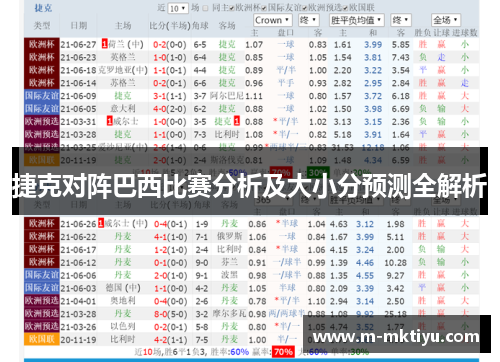This screenshot has height=362, width=500.
Task: Open the 克罗地亚(中) team link
Action: pyautogui.click(x=123, y=70)
